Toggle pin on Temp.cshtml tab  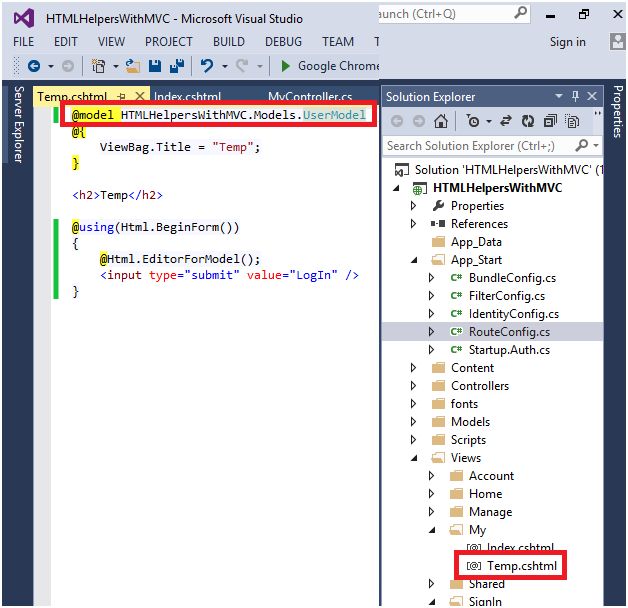tap(122, 97)
